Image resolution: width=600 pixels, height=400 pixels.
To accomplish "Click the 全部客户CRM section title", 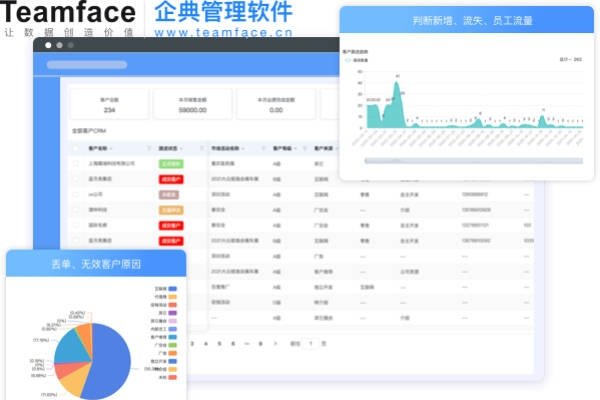I will [89, 131].
